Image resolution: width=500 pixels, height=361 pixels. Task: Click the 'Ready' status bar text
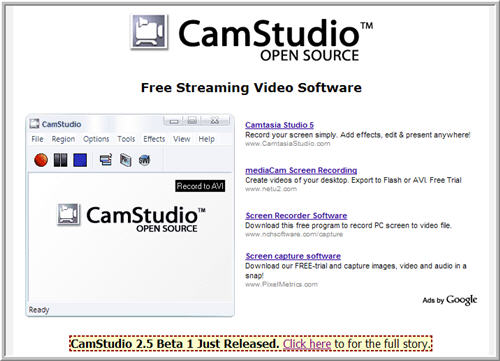39,310
